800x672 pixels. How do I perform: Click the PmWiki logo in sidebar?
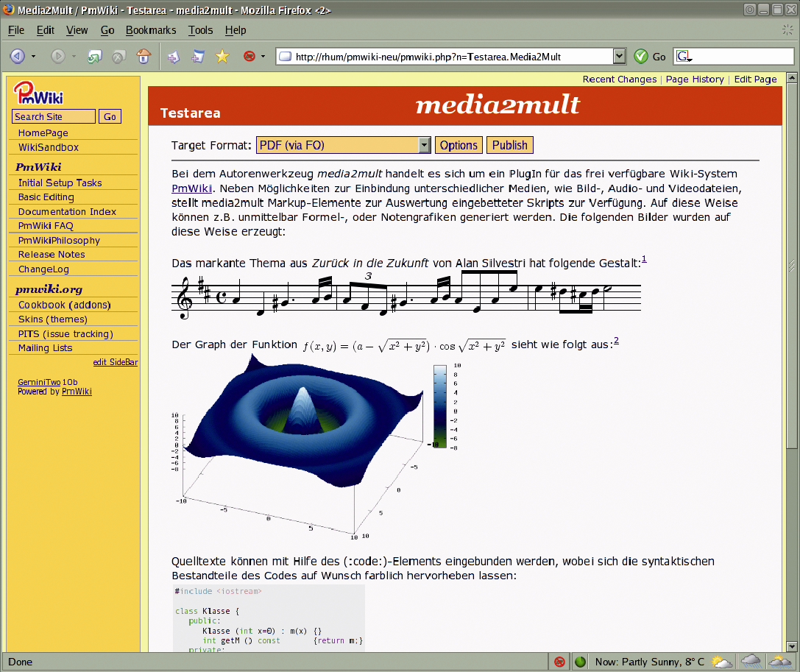pyautogui.click(x=38, y=93)
